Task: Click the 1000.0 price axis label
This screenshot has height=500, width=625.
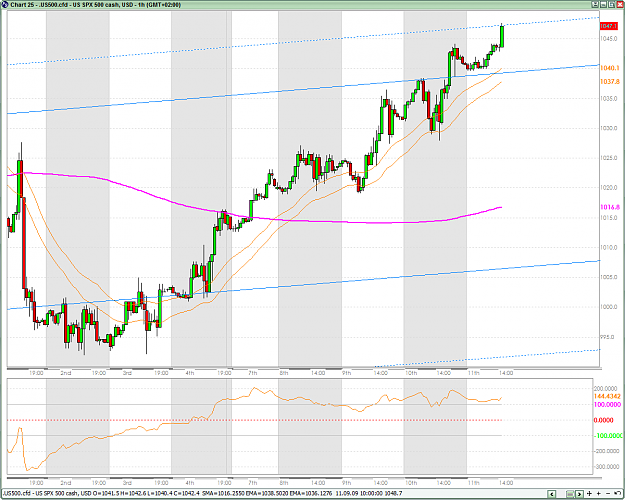Action: point(609,307)
